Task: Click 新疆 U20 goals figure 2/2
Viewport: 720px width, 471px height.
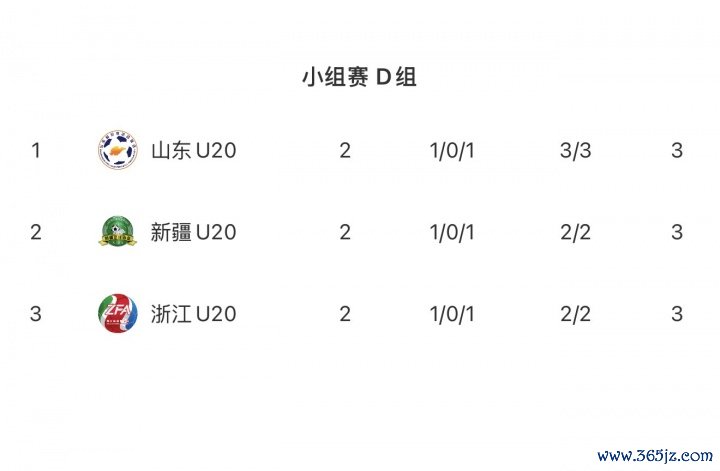Action: (576, 232)
